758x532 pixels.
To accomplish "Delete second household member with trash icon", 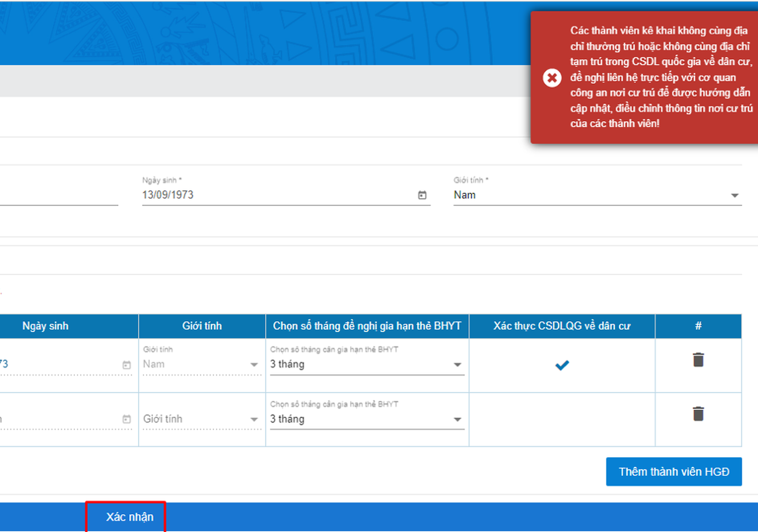I will [698, 414].
